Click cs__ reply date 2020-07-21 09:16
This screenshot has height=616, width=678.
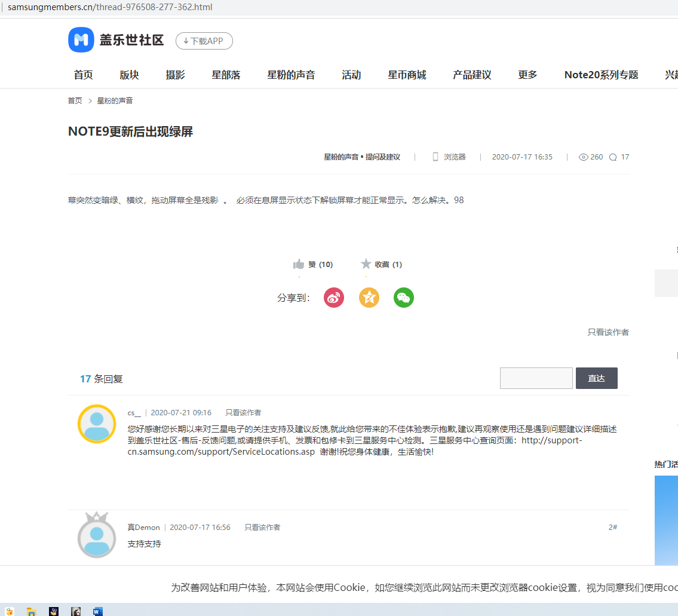181,413
